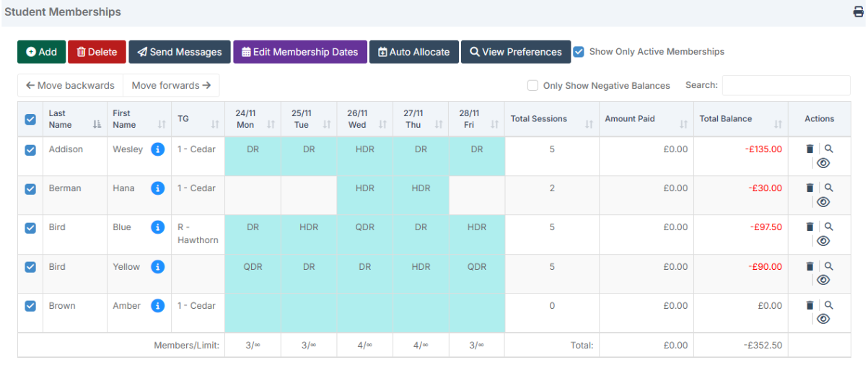The image size is (868, 373).
Task: View Bird Yellow's row with eye icon
Action: (x=823, y=280)
